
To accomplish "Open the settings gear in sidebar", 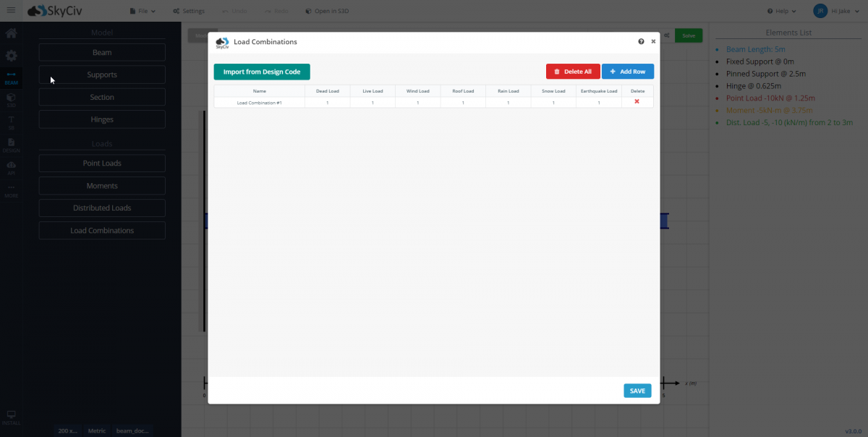I will coord(11,56).
